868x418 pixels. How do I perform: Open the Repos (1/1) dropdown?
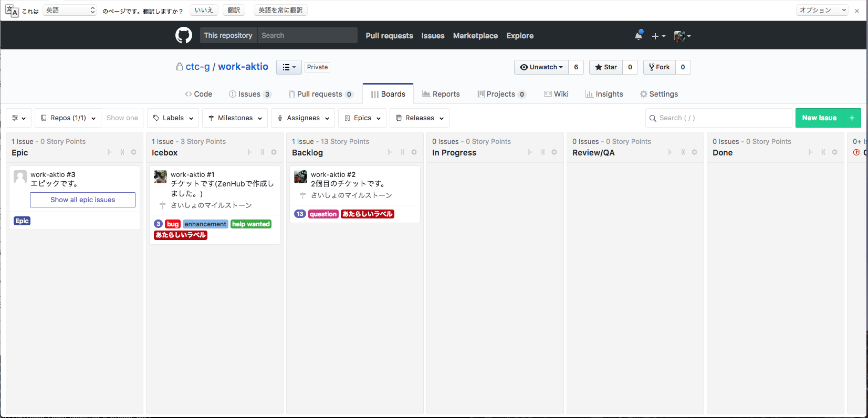(x=68, y=118)
